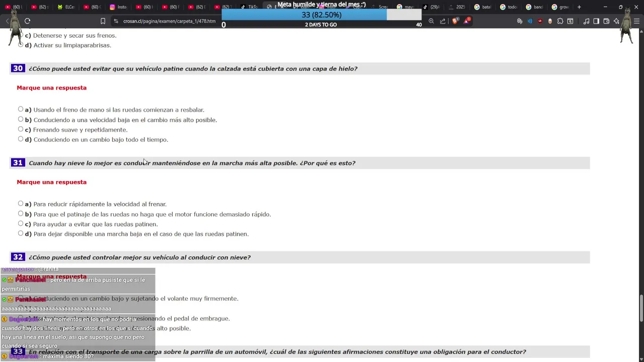Select option b) Conduciendo a una velocidad baja
644x362 pixels.
pyautogui.click(x=21, y=119)
